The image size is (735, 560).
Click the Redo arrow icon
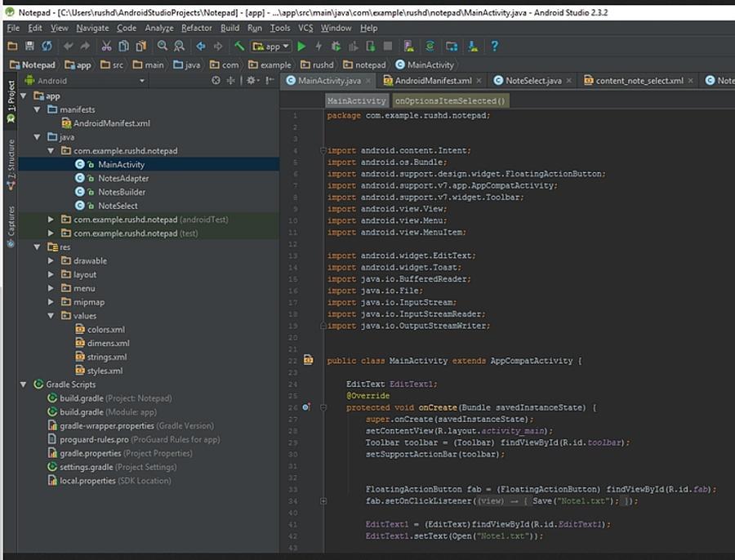85,46
